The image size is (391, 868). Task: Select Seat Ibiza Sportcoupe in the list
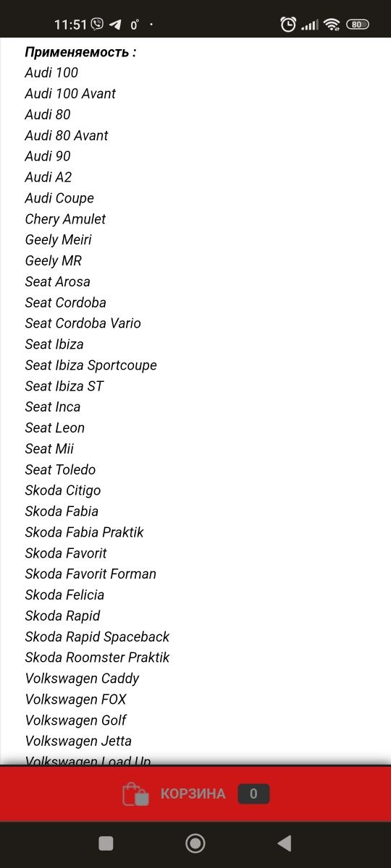coord(91,365)
